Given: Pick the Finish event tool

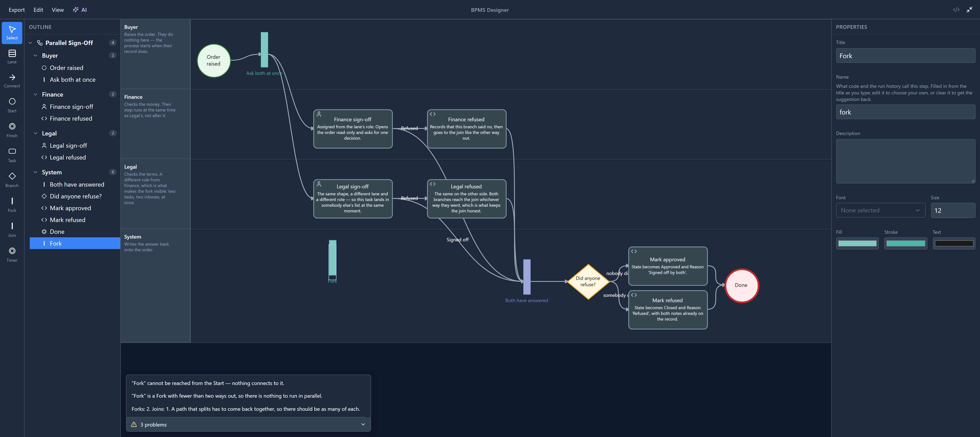Looking at the screenshot, I should pos(12,130).
